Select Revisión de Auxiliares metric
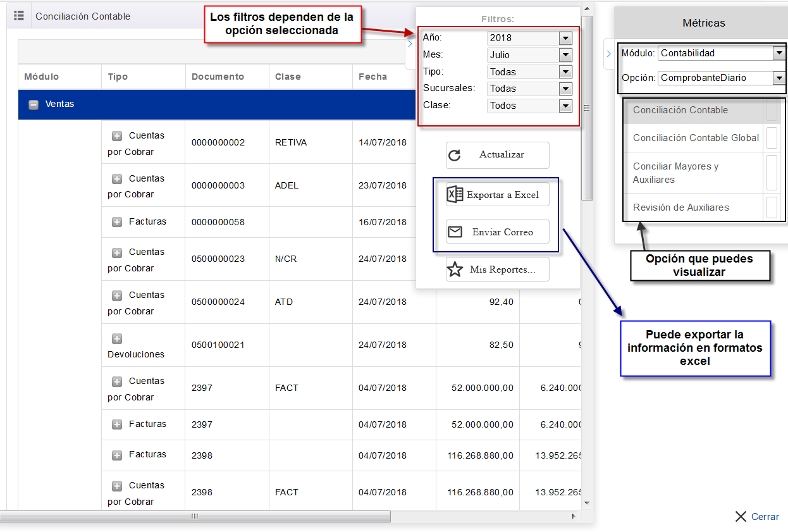788x532 pixels. click(x=681, y=207)
